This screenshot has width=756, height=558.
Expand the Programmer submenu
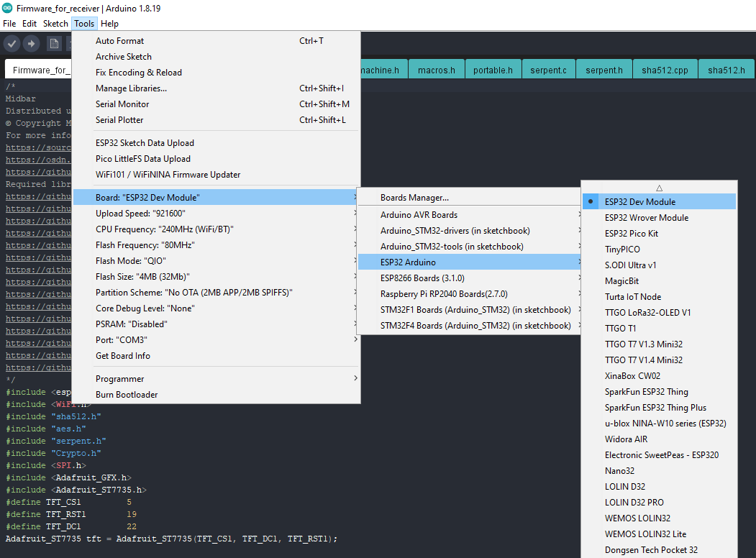217,379
